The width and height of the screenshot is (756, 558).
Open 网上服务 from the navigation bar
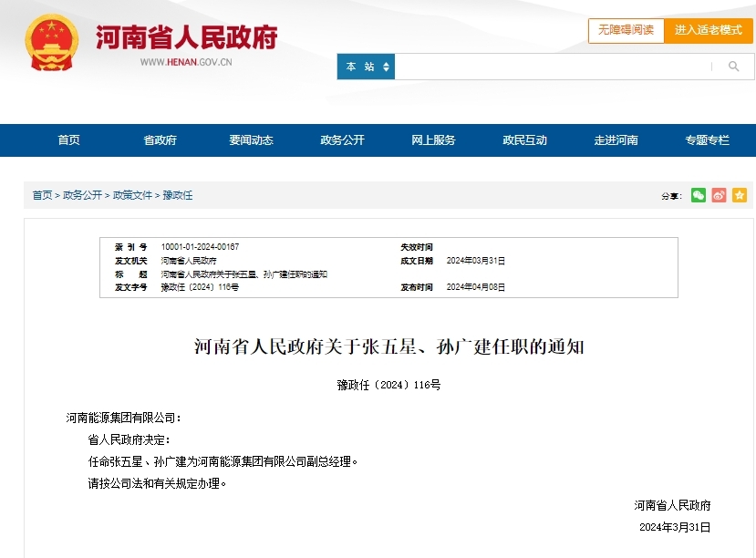[433, 140]
